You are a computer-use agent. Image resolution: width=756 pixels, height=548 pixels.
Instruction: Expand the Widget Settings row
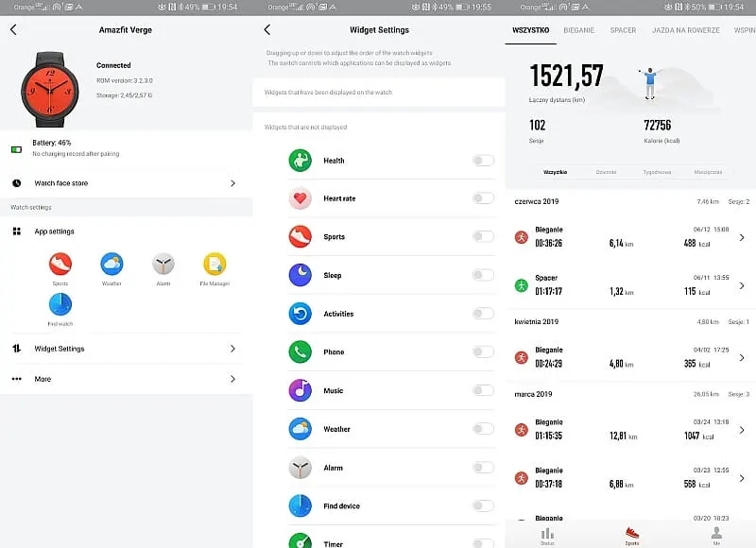pos(232,349)
